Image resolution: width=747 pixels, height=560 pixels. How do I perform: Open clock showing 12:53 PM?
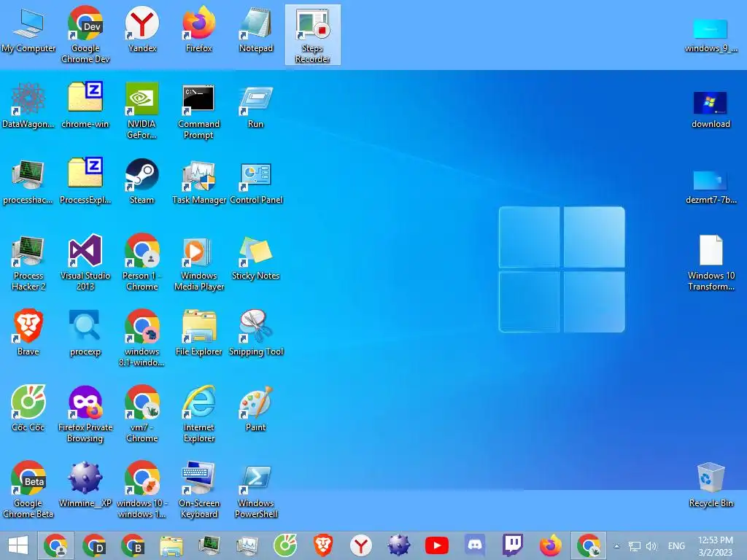[715, 546]
